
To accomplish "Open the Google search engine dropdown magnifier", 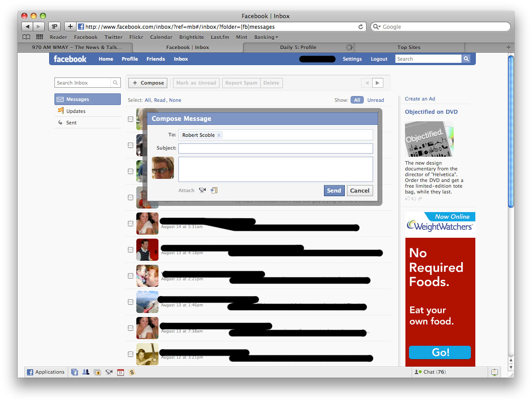I will [377, 27].
